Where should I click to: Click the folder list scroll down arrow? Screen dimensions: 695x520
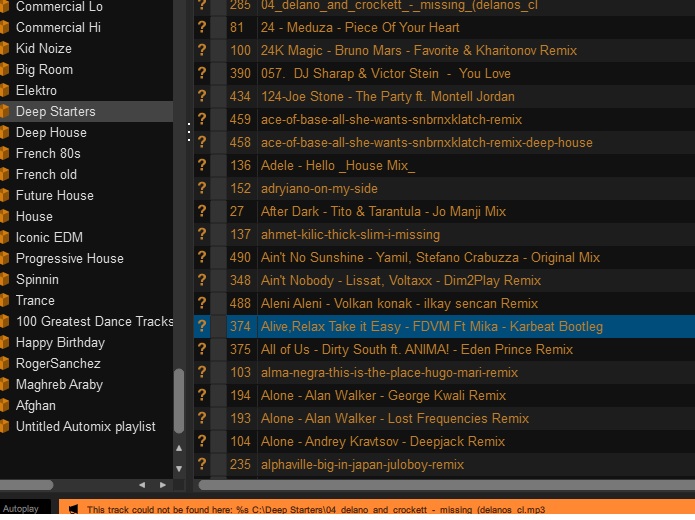[x=179, y=468]
